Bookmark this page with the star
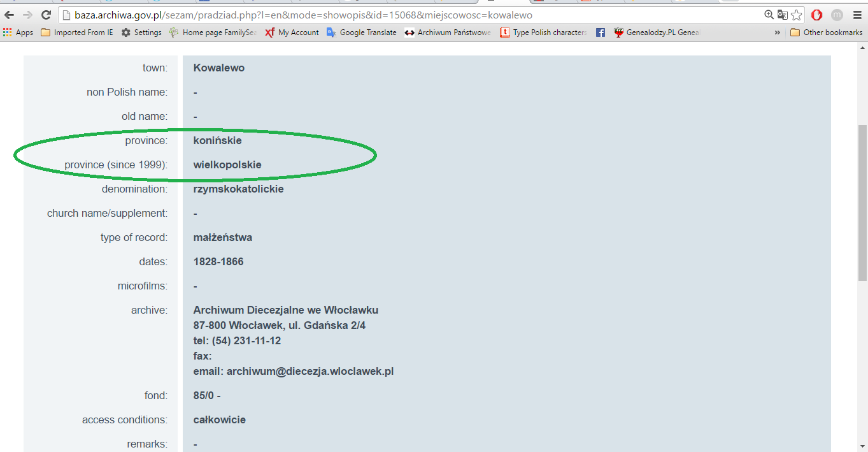 [x=796, y=15]
